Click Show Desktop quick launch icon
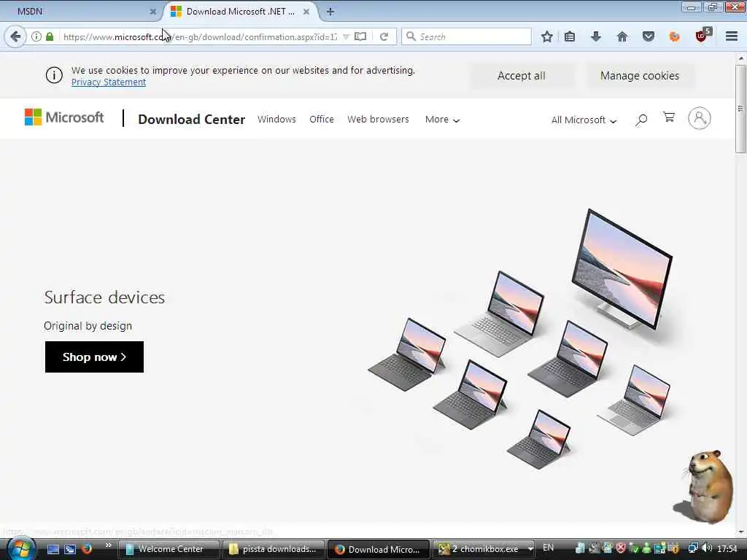The width and height of the screenshot is (747, 560). pos(53,549)
